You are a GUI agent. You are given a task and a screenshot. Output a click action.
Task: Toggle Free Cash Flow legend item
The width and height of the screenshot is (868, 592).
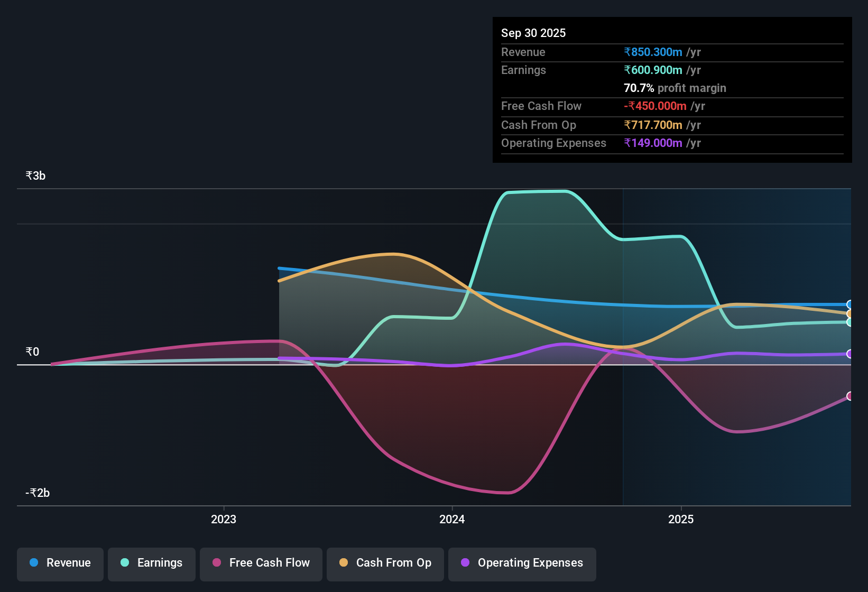(261, 563)
